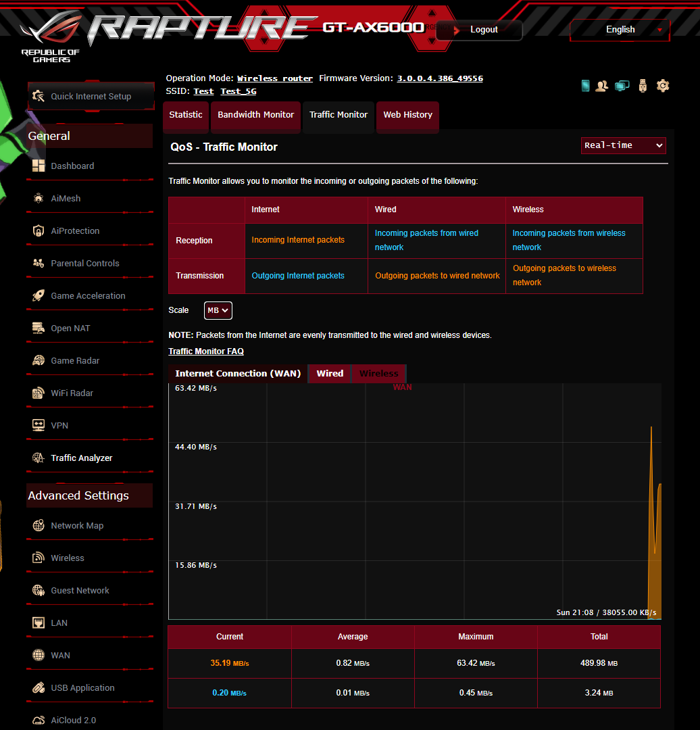Click the 3.24 MB total value

[599, 693]
